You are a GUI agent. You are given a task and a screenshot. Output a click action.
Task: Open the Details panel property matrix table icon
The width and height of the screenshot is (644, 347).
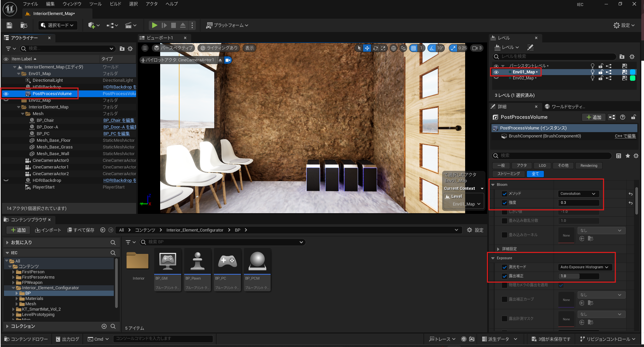coord(619,156)
